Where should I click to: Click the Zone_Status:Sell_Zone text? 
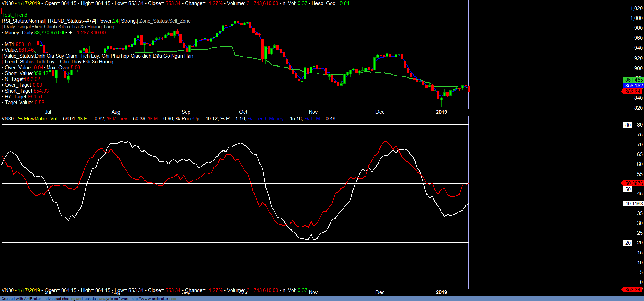165,21
